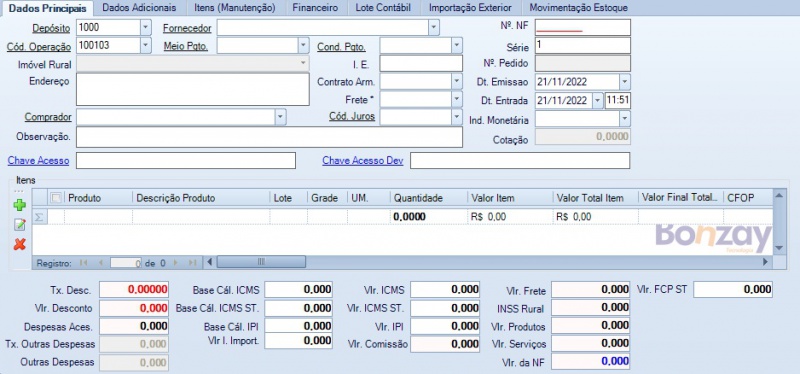Click the CFOP column header
The height and width of the screenshot is (374, 800).
tap(747, 198)
